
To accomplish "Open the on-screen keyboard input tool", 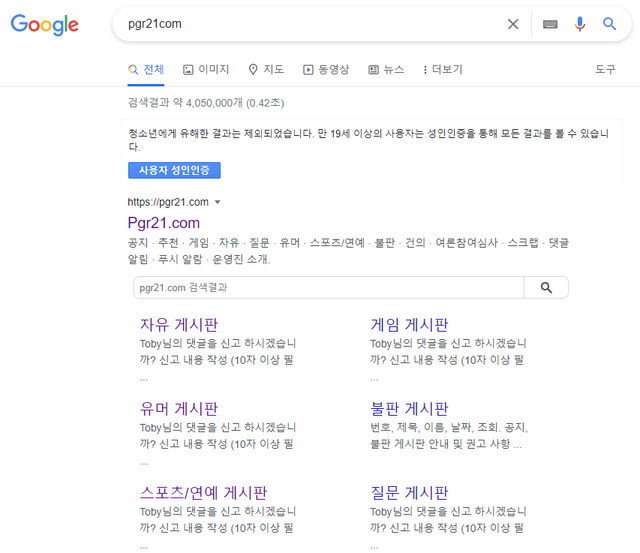I will click(550, 24).
